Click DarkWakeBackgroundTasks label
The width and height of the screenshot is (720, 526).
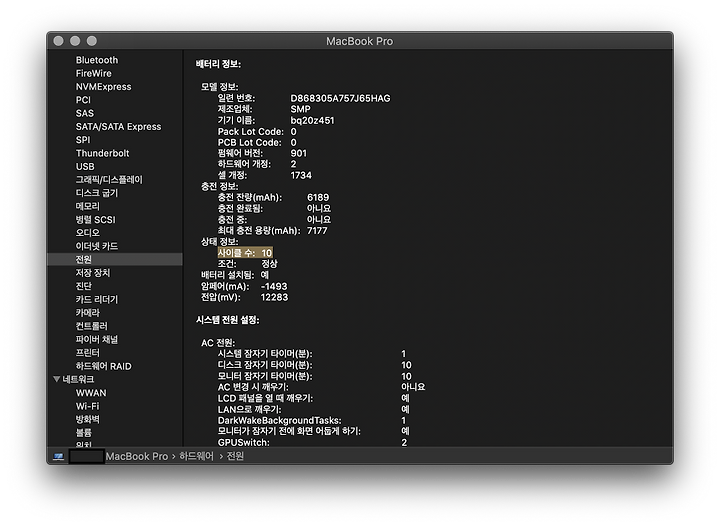pyautogui.click(x=280, y=420)
